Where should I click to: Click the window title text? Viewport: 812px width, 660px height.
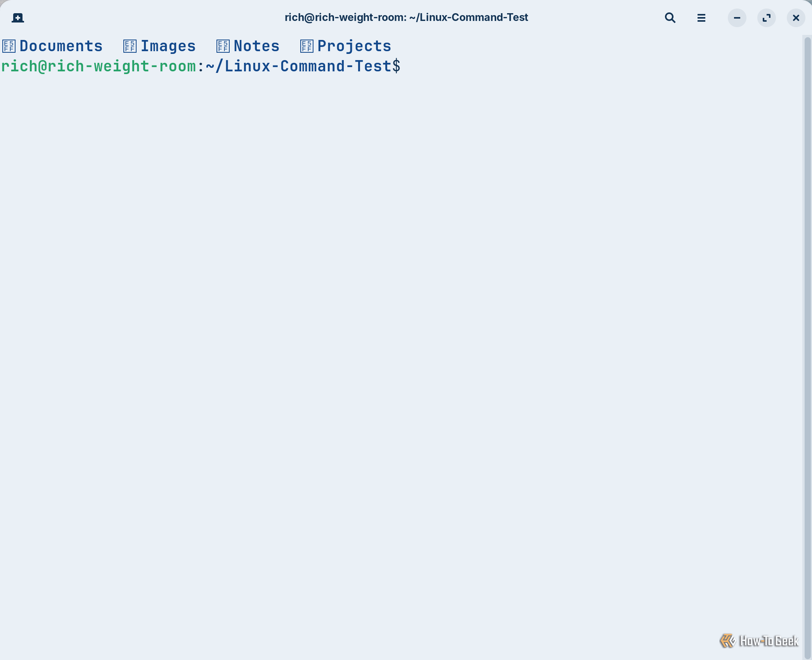tap(406, 17)
